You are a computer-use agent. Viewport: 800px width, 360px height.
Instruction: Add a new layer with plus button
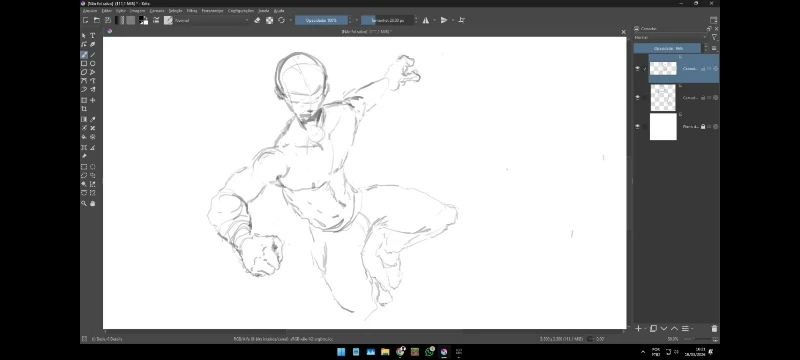tap(638, 329)
